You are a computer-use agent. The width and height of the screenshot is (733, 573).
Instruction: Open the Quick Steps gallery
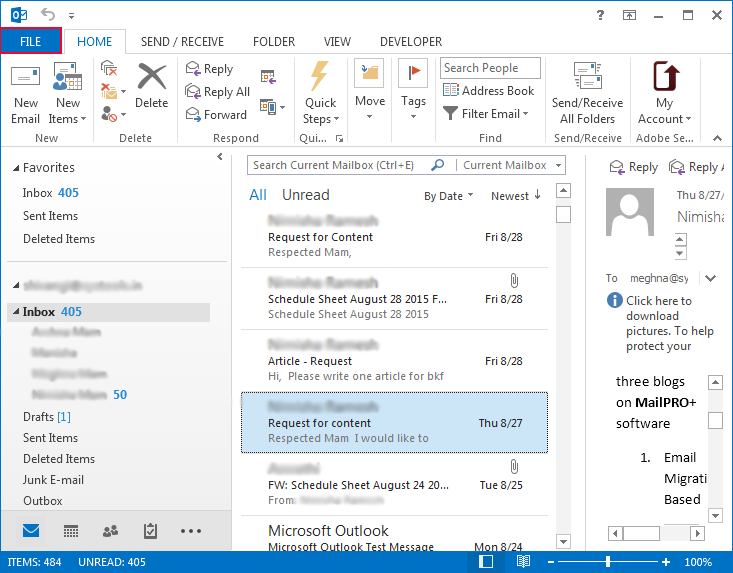coord(321,93)
